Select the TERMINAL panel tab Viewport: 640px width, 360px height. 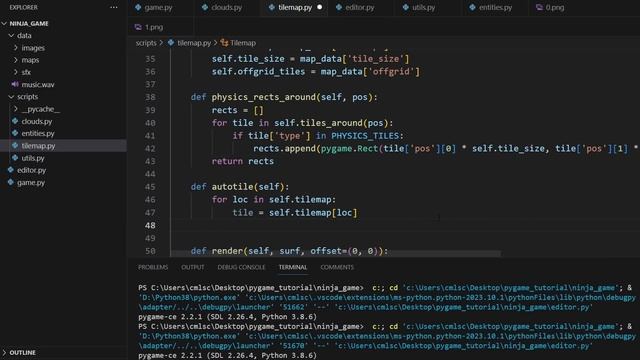point(293,267)
